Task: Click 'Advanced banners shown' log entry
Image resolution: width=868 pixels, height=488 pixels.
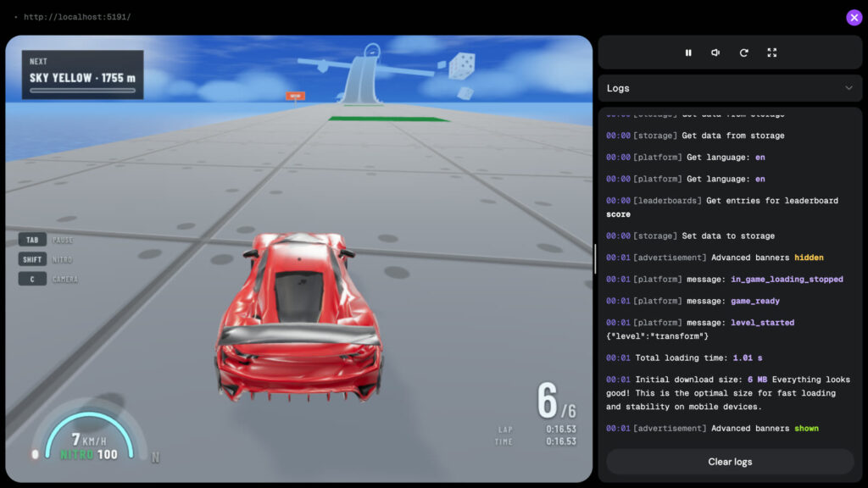Action: [712, 428]
